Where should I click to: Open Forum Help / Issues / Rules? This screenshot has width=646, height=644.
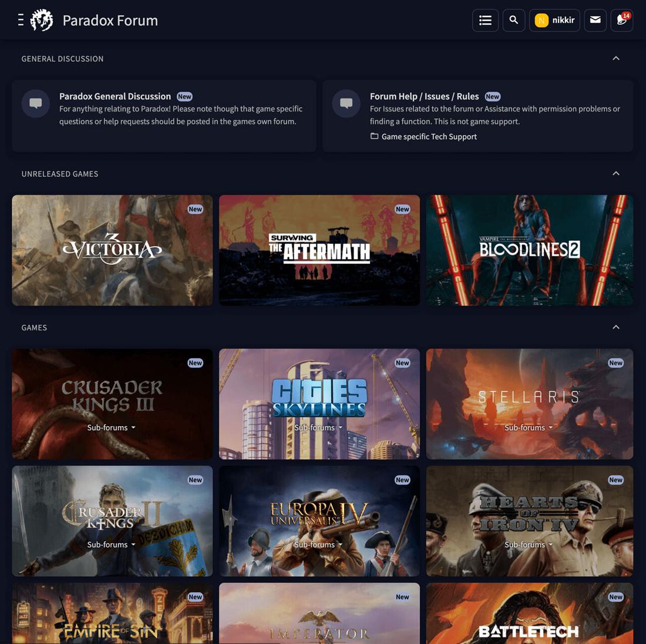tap(424, 96)
